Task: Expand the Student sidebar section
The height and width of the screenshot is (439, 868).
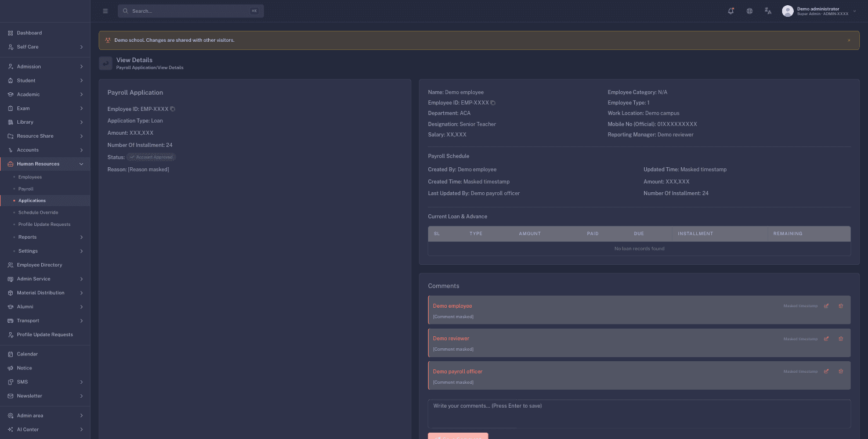Action: (45, 81)
